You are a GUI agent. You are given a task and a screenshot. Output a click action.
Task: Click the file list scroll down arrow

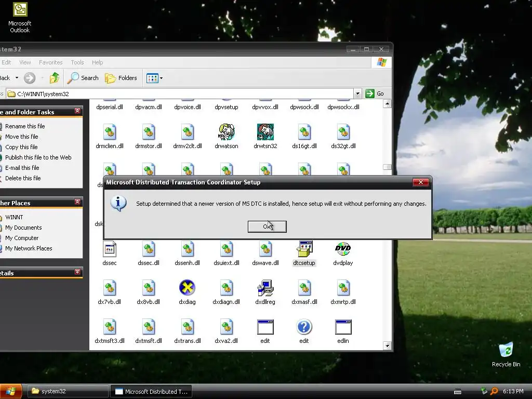click(387, 345)
